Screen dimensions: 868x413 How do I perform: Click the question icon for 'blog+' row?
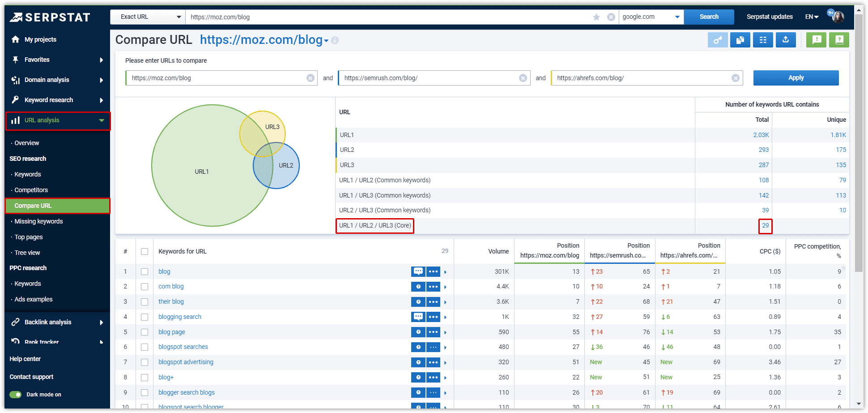pyautogui.click(x=418, y=378)
